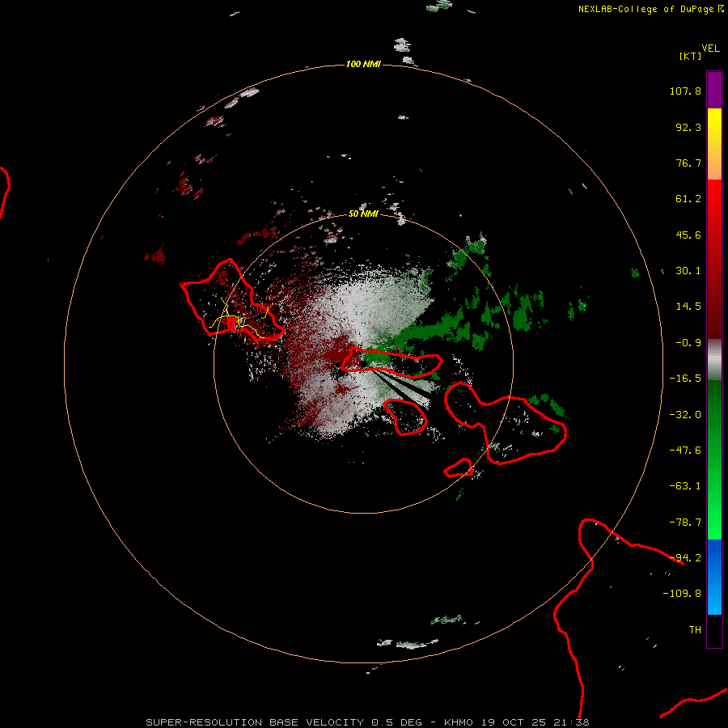
Task: Click the -109.8 legend value
Action: pos(682,594)
